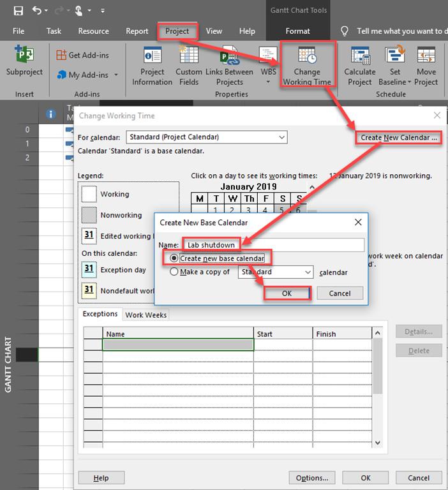448x490 pixels.
Task: Expand the For calendar dropdown
Action: [281, 137]
